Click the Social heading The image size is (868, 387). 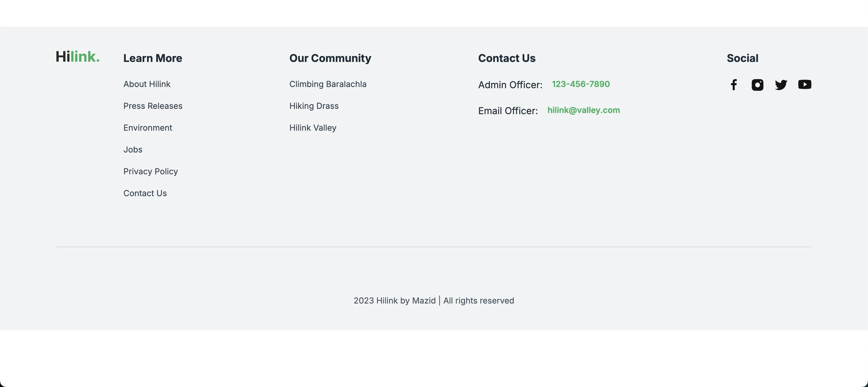click(742, 58)
